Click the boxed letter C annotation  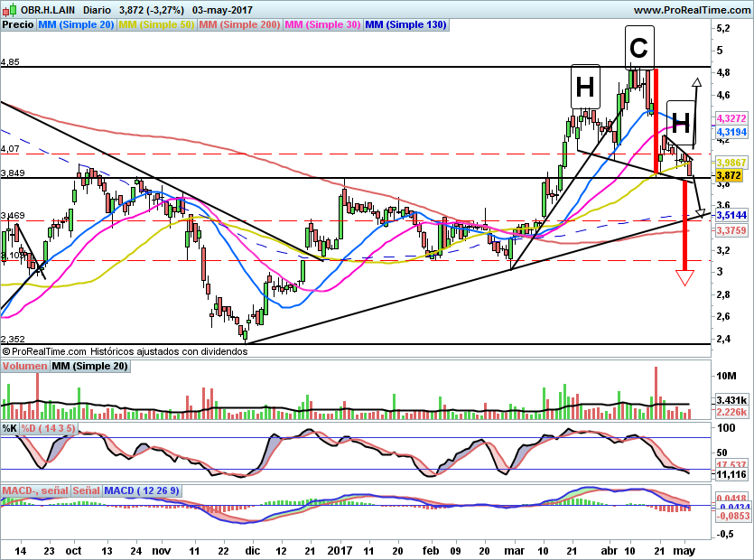638,47
